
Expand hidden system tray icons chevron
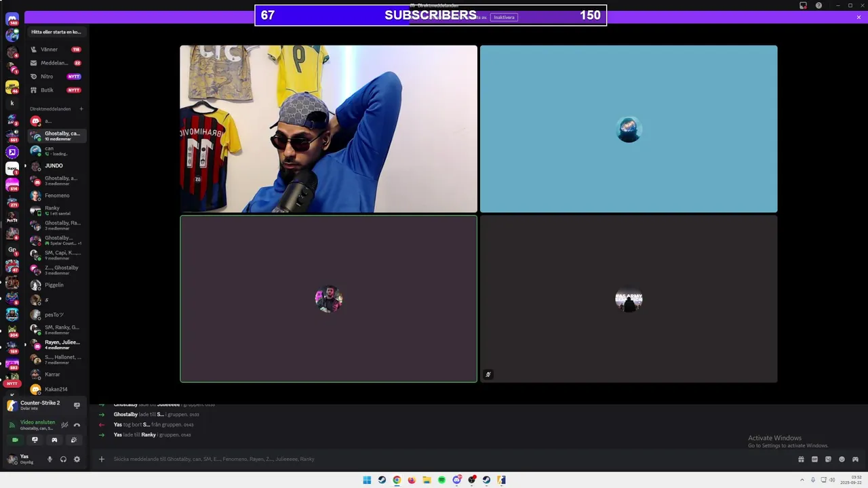point(804,480)
